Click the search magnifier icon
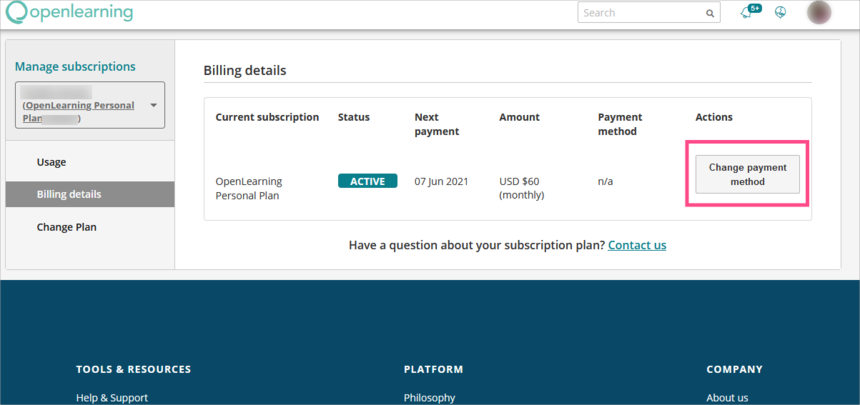The height and width of the screenshot is (405, 860). (710, 14)
